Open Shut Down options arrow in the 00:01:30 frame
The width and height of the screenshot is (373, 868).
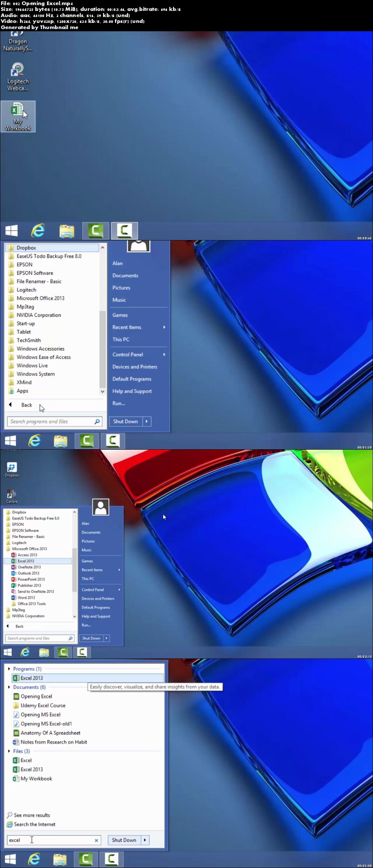[146, 421]
